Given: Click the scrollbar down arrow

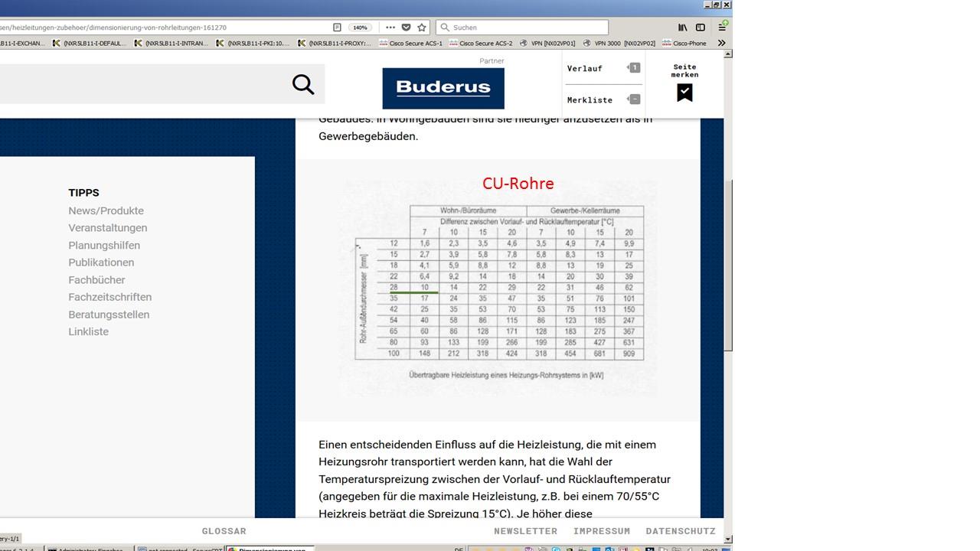Looking at the screenshot, I should [728, 540].
